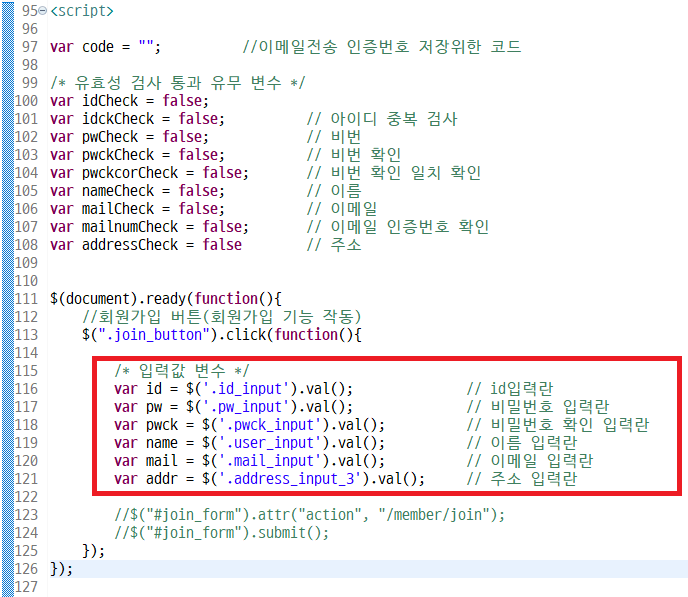Click "var id = $('.id_input').val();" code
The height and width of the screenshot is (597, 688).
click(x=233, y=388)
